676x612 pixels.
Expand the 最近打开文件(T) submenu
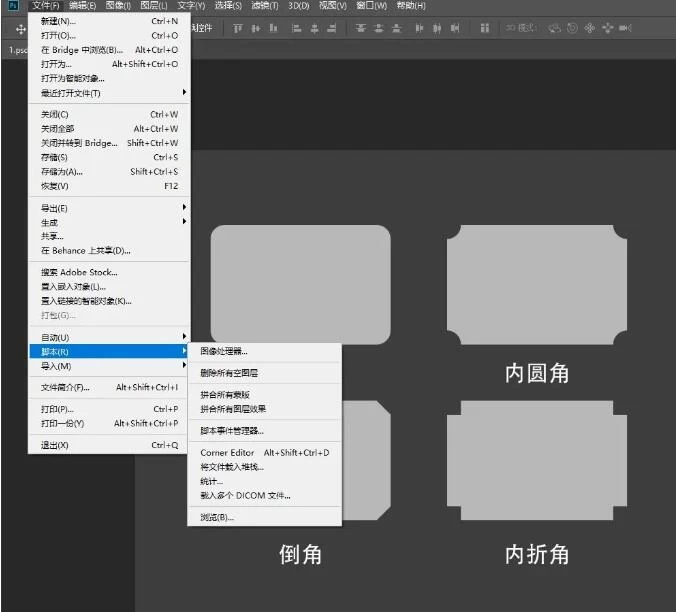70,93
